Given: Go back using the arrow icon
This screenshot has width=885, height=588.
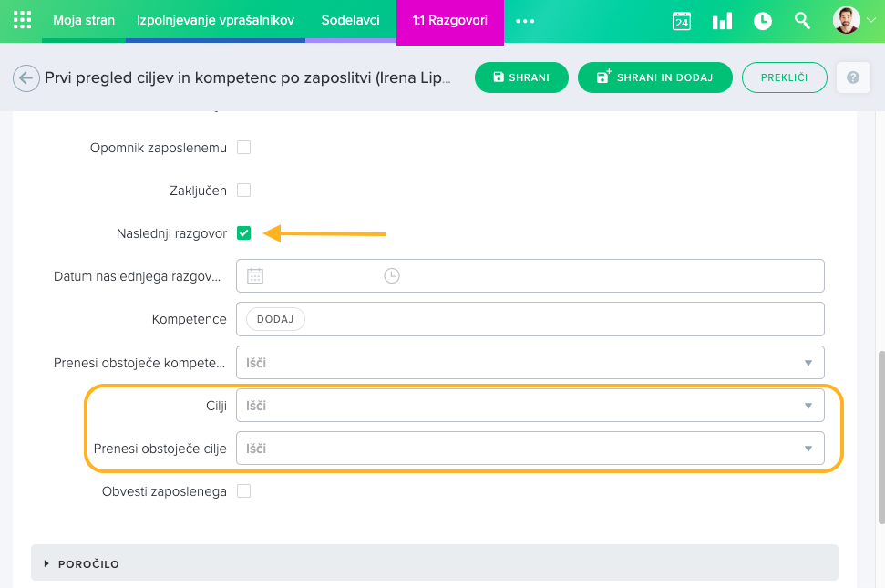Looking at the screenshot, I should point(26,78).
